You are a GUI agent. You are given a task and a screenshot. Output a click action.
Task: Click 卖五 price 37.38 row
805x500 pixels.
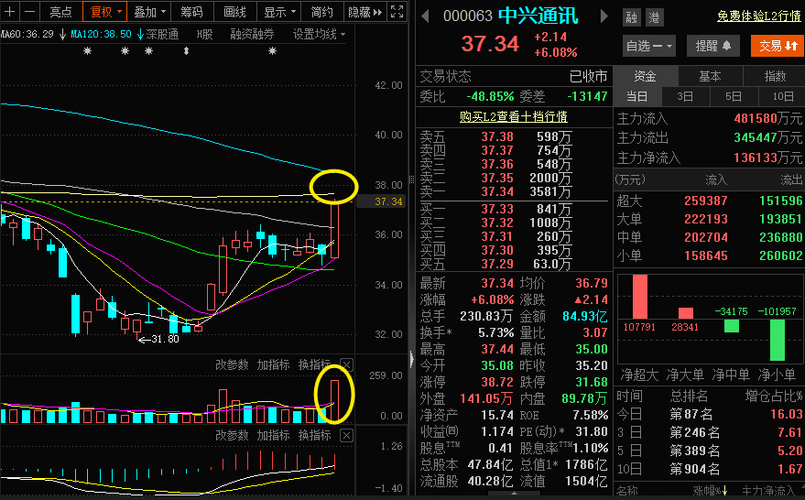pos(513,137)
